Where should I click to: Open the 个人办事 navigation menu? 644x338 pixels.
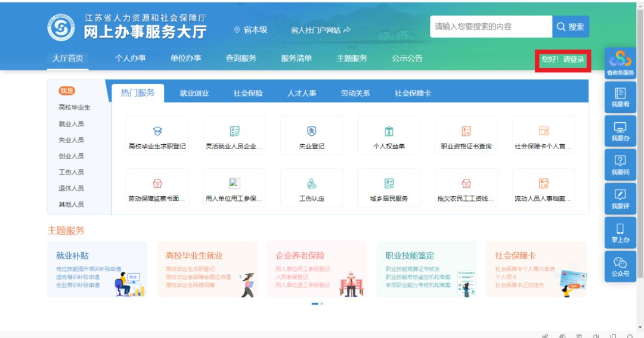pyautogui.click(x=130, y=58)
